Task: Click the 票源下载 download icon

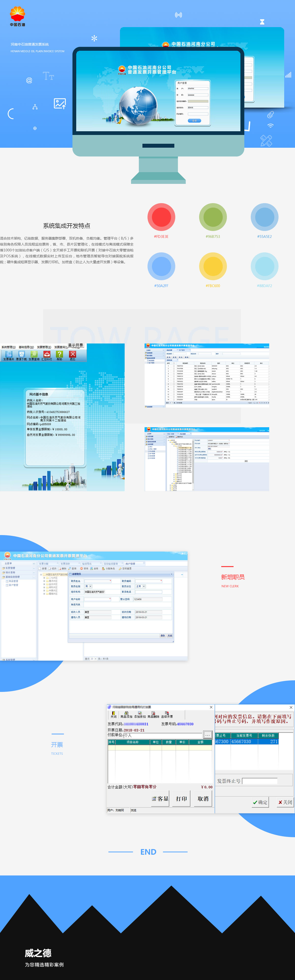Action: 21,355
